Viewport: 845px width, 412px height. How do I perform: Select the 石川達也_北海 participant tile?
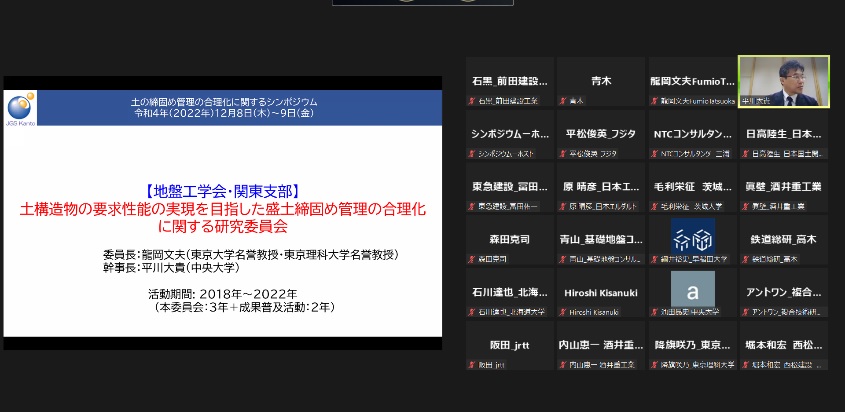(x=510, y=294)
